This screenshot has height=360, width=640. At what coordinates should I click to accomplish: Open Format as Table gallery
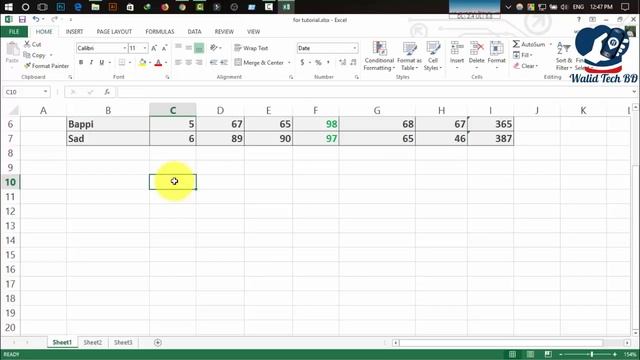(409, 56)
